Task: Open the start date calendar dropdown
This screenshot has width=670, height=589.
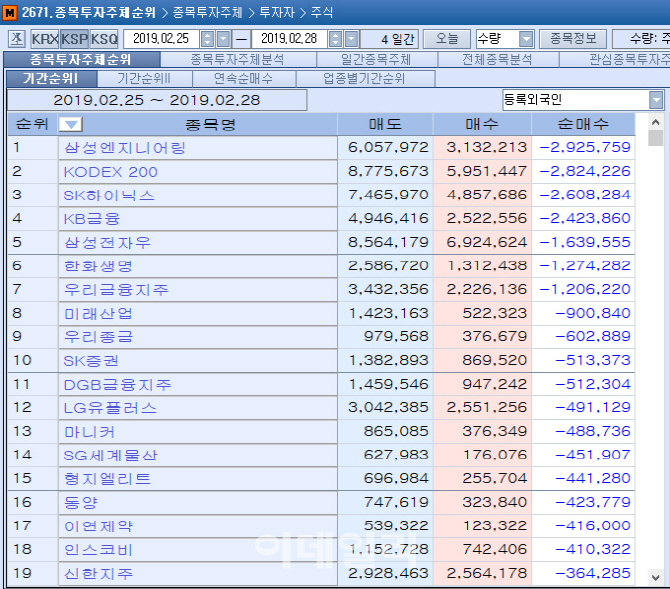Action: coord(223,39)
